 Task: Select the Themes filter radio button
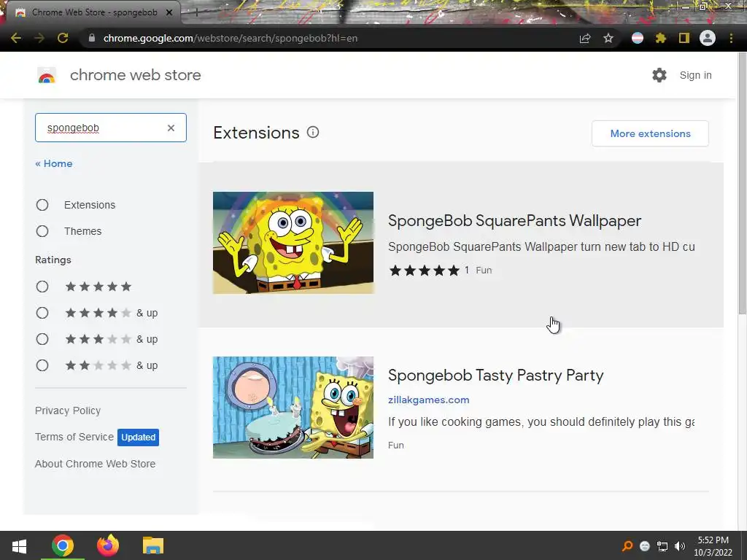(42, 231)
